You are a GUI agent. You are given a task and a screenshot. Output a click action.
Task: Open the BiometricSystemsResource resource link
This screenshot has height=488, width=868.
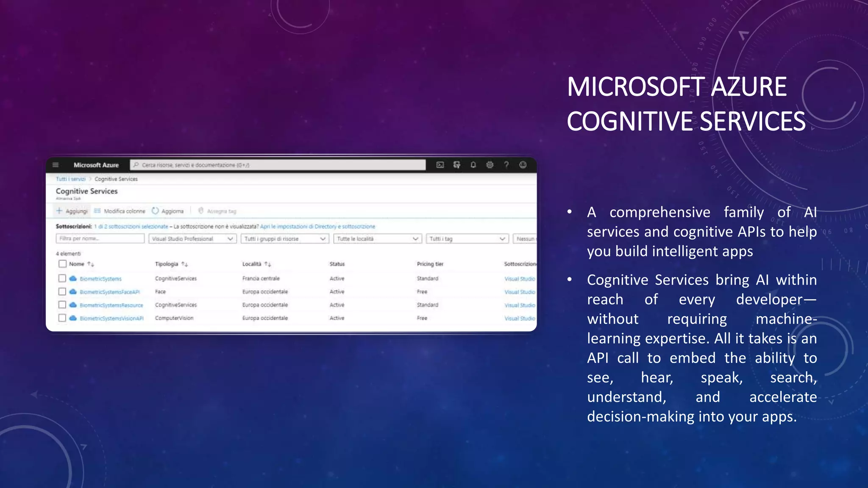click(111, 305)
